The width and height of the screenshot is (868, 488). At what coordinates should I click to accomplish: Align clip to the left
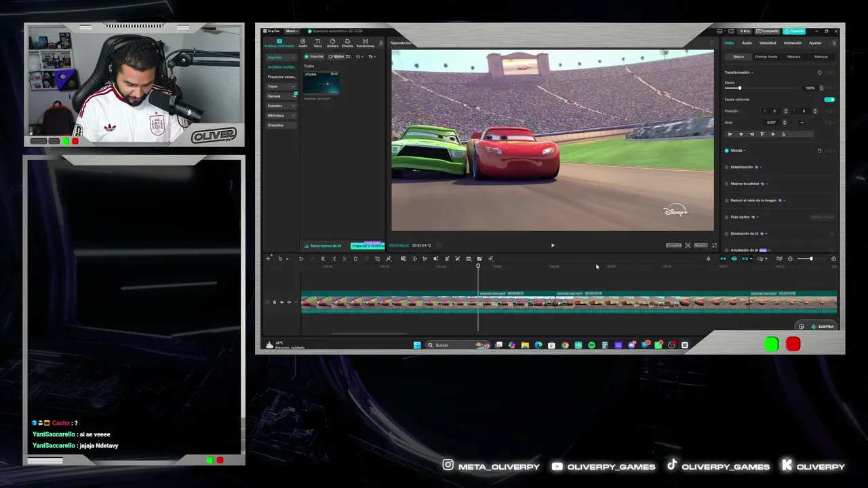pos(730,134)
